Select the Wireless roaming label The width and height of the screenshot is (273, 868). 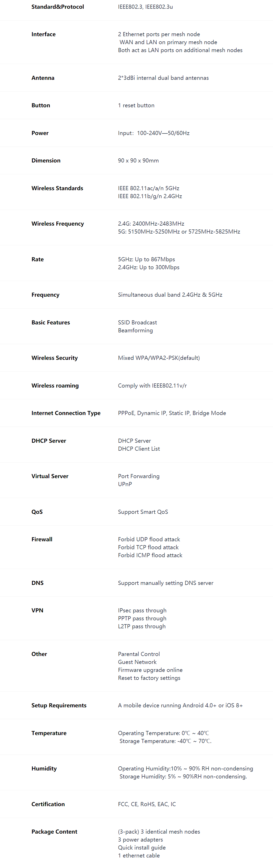click(x=55, y=385)
